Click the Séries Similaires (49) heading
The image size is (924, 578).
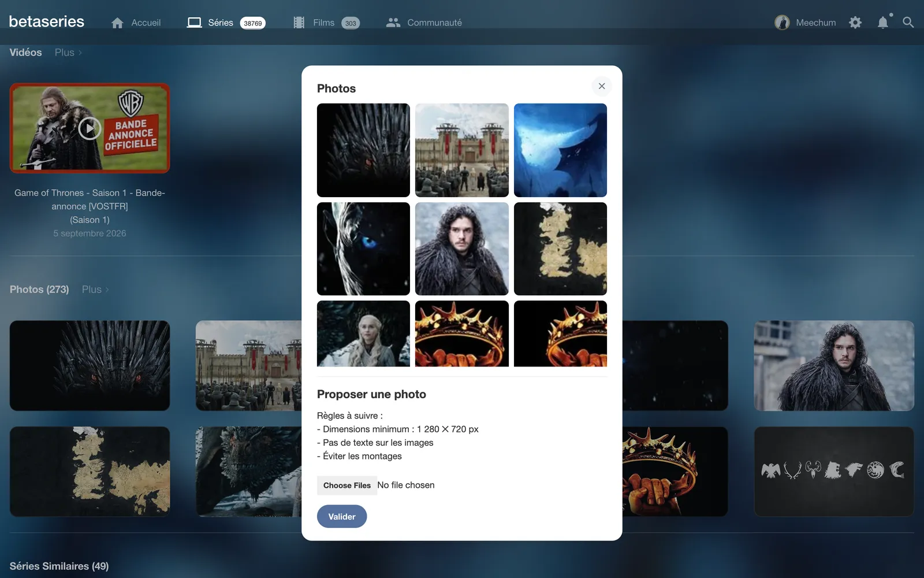click(59, 566)
